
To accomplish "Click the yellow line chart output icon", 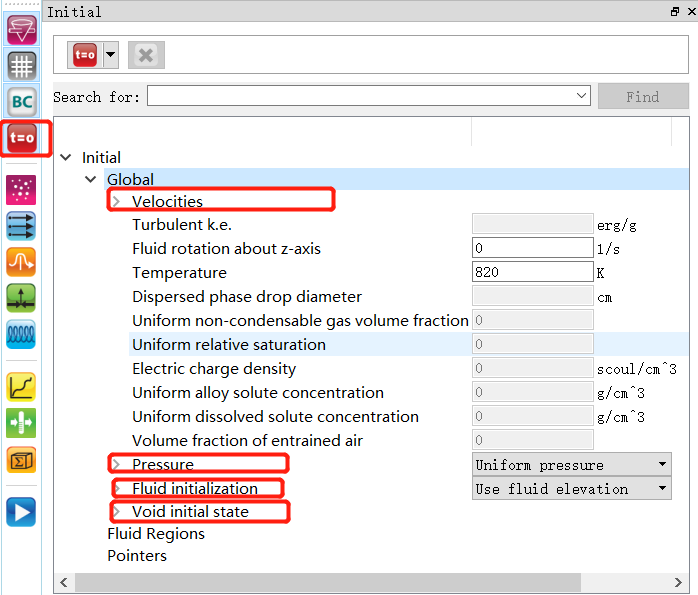I will point(21,386).
